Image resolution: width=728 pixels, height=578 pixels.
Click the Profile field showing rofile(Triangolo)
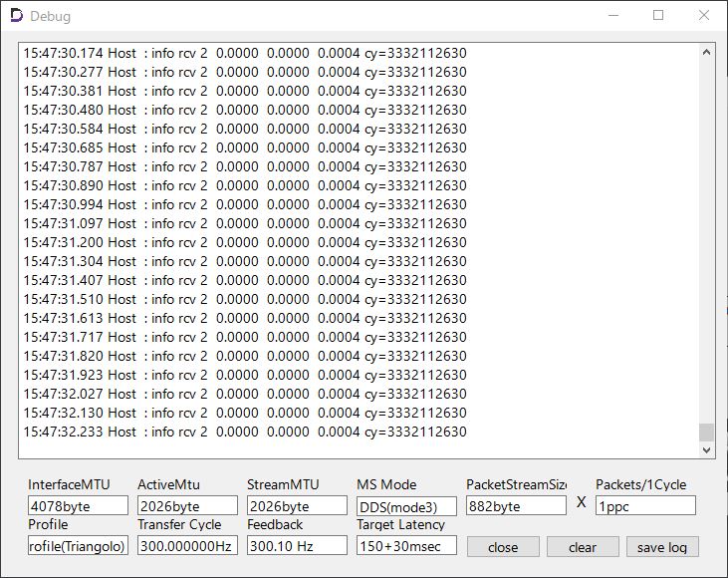(78, 545)
